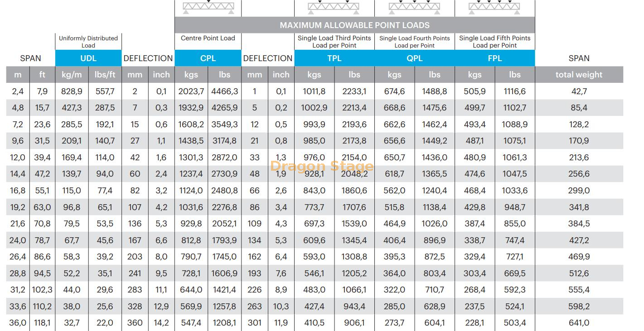This screenshot has height=331, width=644.
Task: Select the UDL value 828,9
Action: click(x=72, y=91)
